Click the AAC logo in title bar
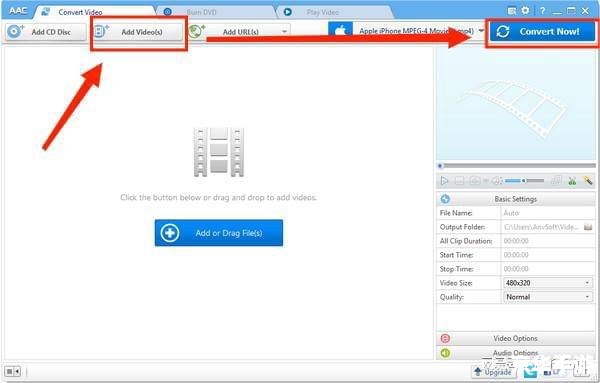Viewport: 600px width, 383px height. pyautogui.click(x=18, y=10)
